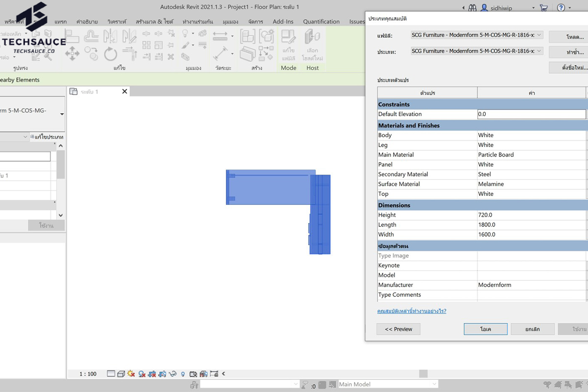This screenshot has width=588, height=392.
Task: Open the ทำงานร่วมกัน ribbon tab
Action: [x=199, y=22]
